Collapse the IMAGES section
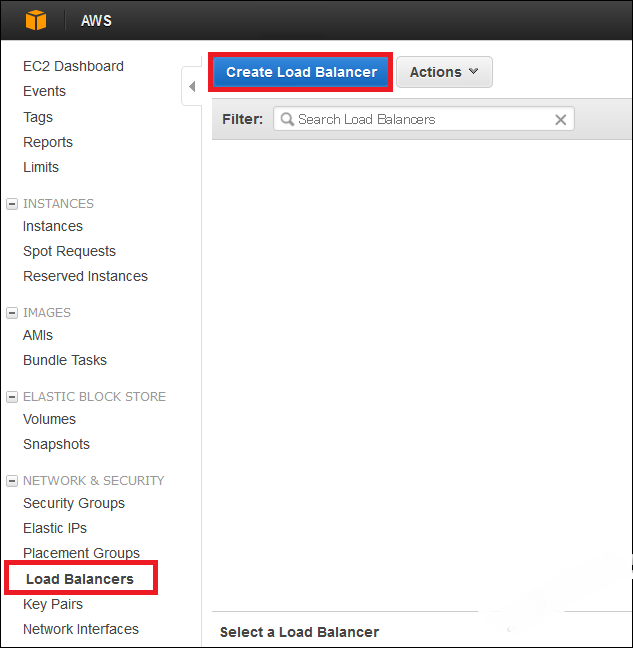The height and width of the screenshot is (648, 633). 11,313
